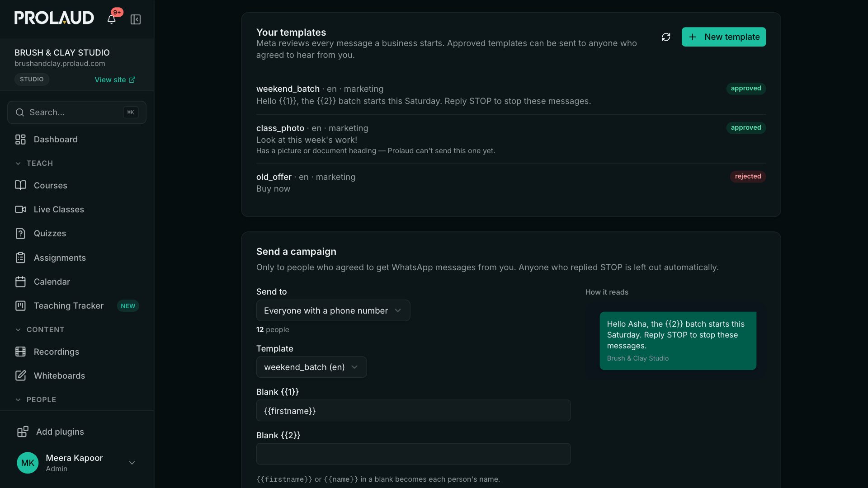Open Dashboard from the sidebar

[x=77, y=140]
